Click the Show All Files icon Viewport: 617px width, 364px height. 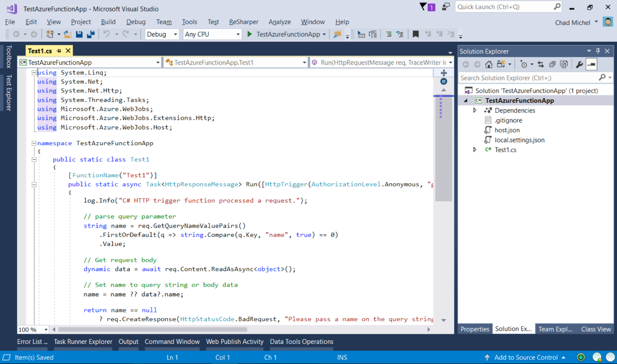point(564,64)
